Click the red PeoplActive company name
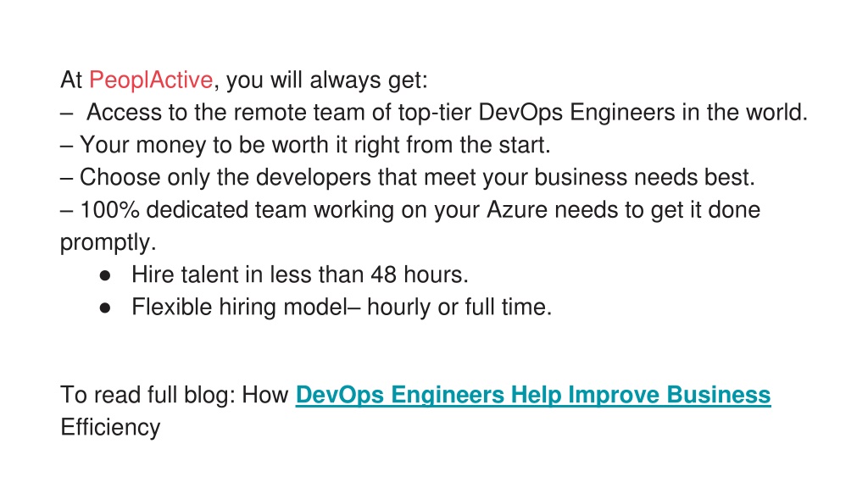 (x=151, y=80)
